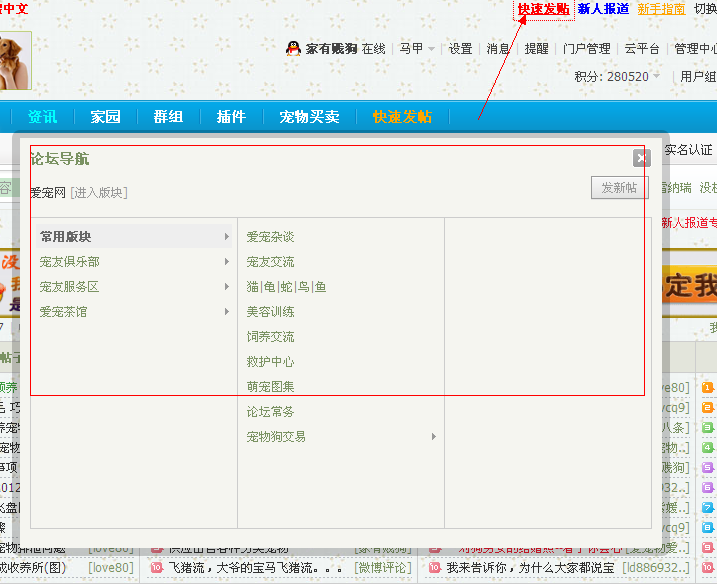The image size is (717, 584).
Task: Open the 云平台 link
Action: click(x=642, y=48)
